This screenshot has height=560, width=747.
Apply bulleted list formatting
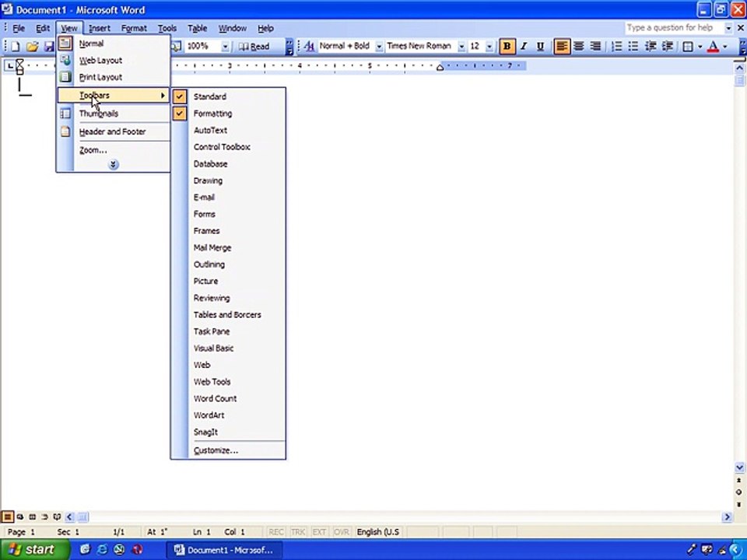633,46
